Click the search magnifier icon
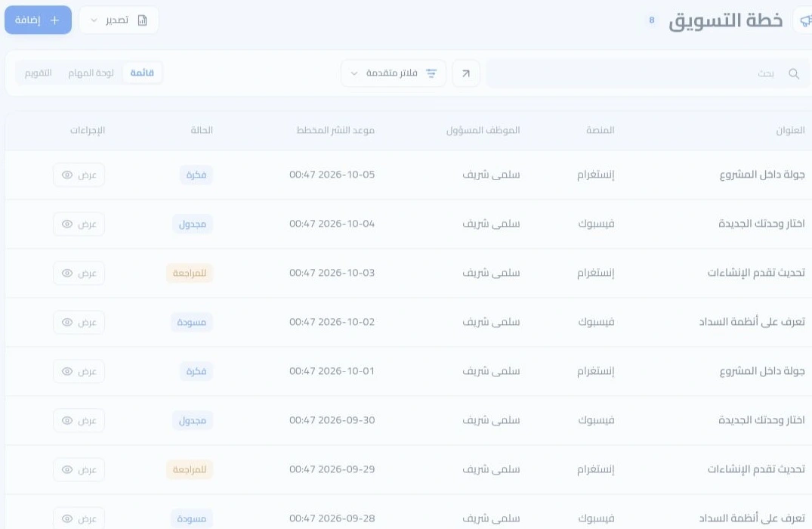The image size is (812, 529). pyautogui.click(x=794, y=73)
